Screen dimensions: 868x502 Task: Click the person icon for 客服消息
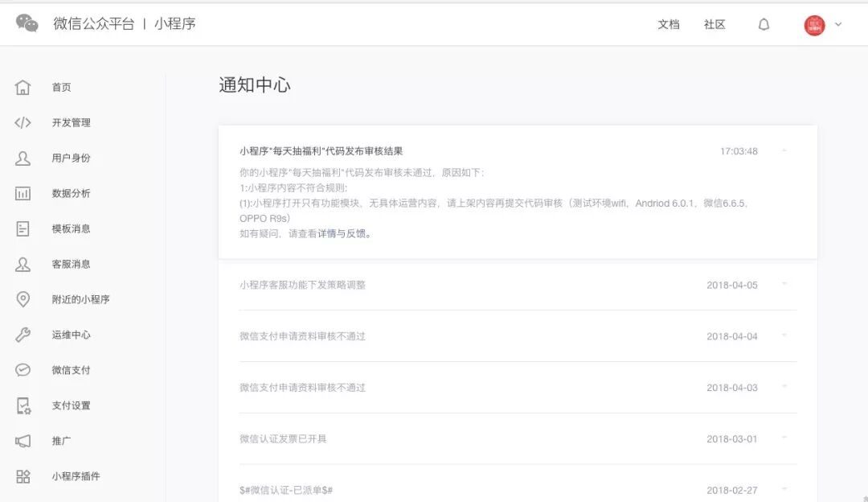(x=23, y=265)
